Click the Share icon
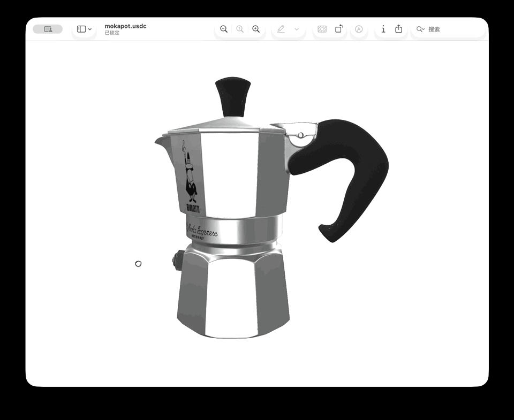 coord(398,29)
